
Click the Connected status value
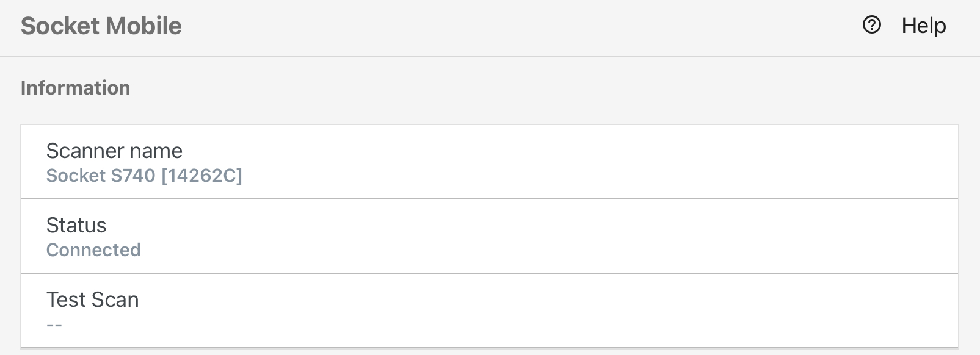(x=93, y=250)
